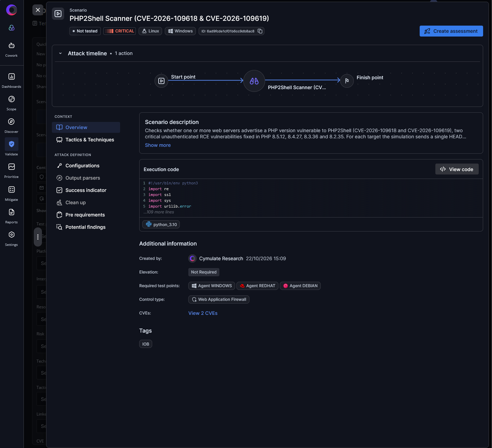Click the vertical three-dot panel handle

coord(38,237)
